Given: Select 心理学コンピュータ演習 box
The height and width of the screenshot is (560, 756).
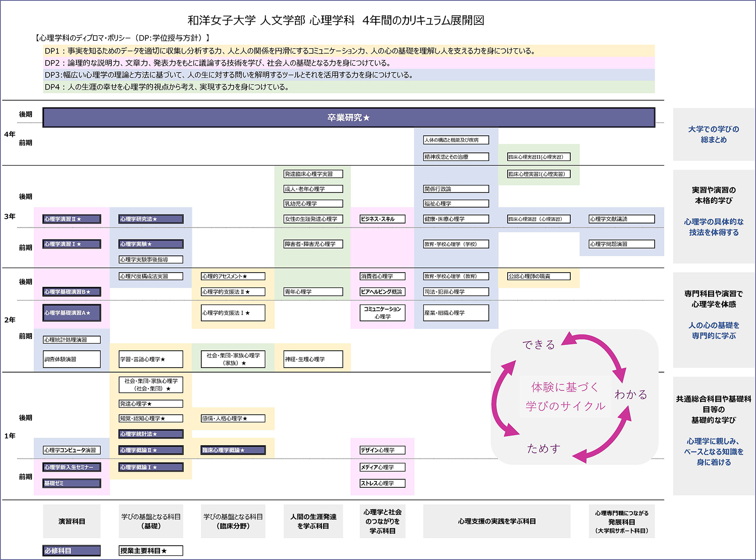Looking at the screenshot, I should click(72, 450).
